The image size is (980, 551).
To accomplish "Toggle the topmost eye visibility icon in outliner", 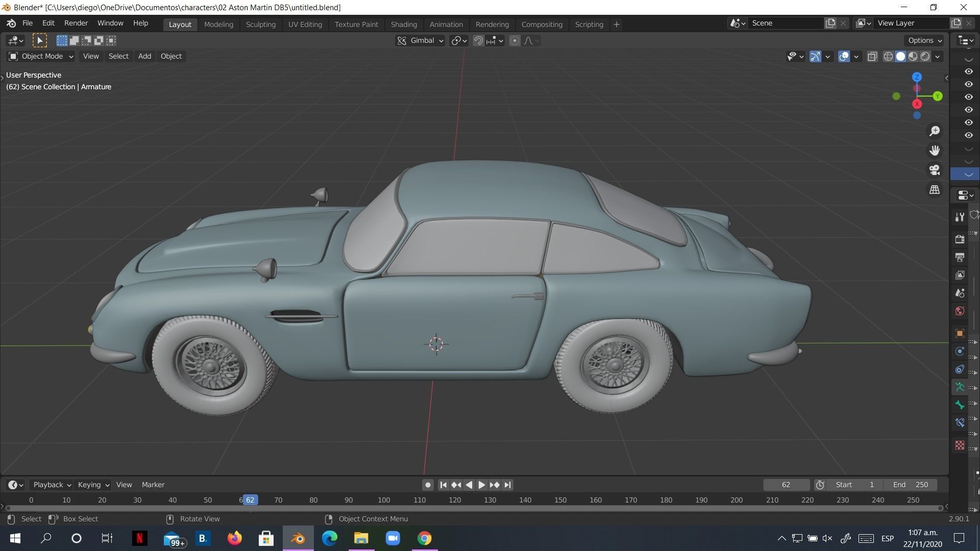I will [x=968, y=71].
